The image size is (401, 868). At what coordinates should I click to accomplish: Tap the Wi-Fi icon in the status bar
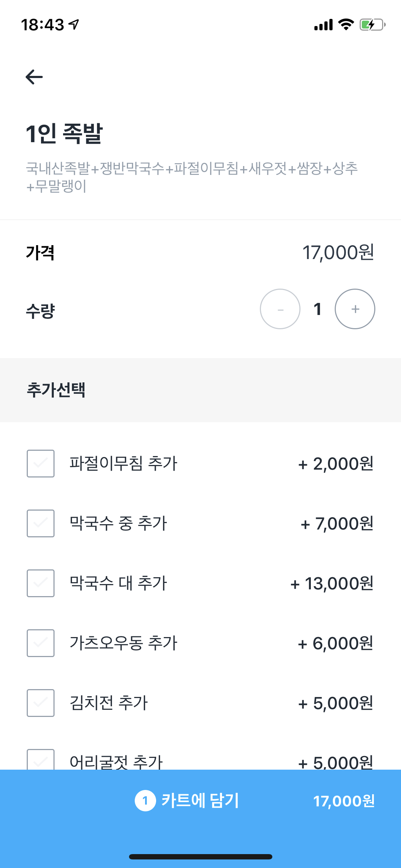346,25
